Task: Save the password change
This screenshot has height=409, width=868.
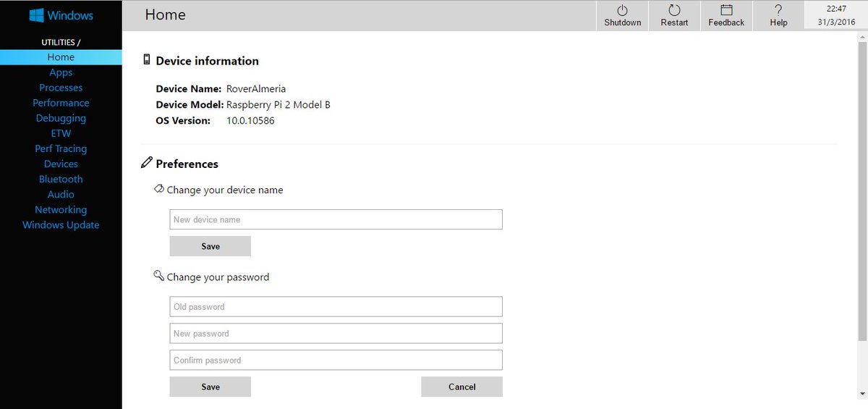Action: click(210, 387)
